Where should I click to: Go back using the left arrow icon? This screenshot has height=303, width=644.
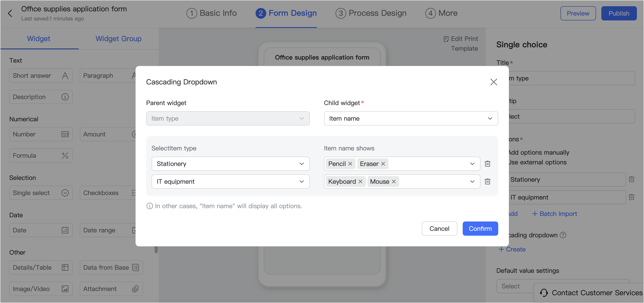(x=10, y=13)
